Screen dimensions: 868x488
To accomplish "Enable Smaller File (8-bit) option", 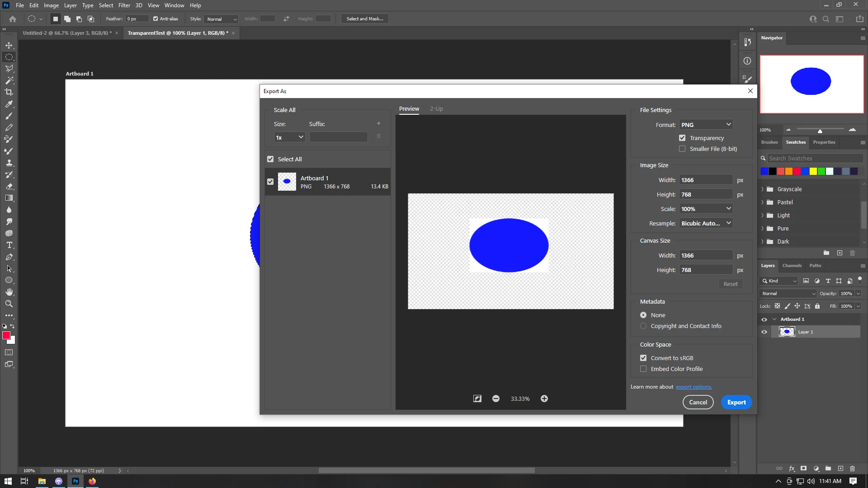I will click(x=682, y=149).
